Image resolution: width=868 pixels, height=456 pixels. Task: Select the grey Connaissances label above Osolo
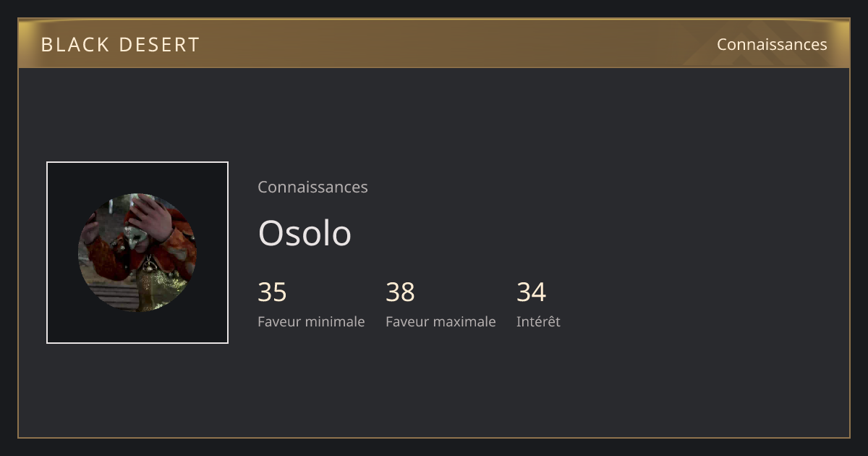312,187
